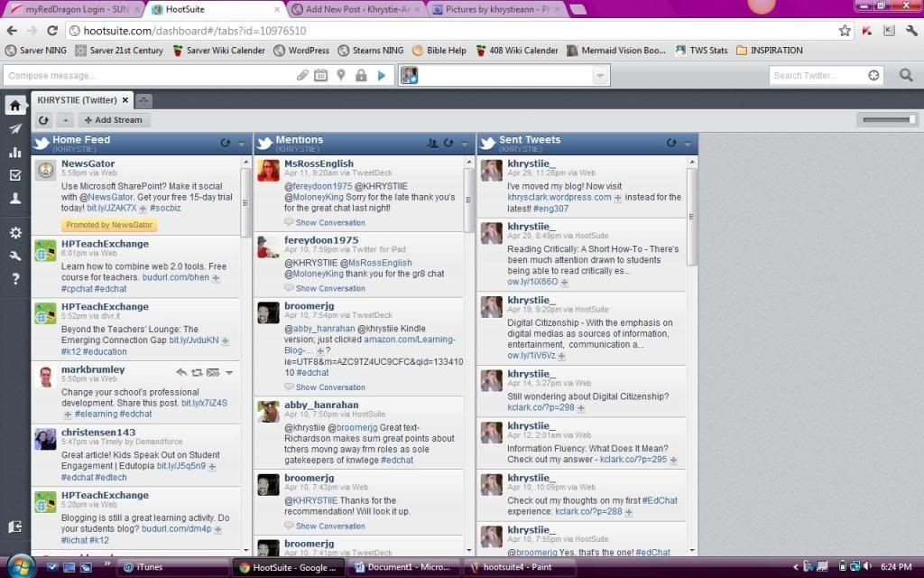Image resolution: width=924 pixels, height=578 pixels.
Task: Show Conversation under MsRossEnglish mention
Action: 330,223
